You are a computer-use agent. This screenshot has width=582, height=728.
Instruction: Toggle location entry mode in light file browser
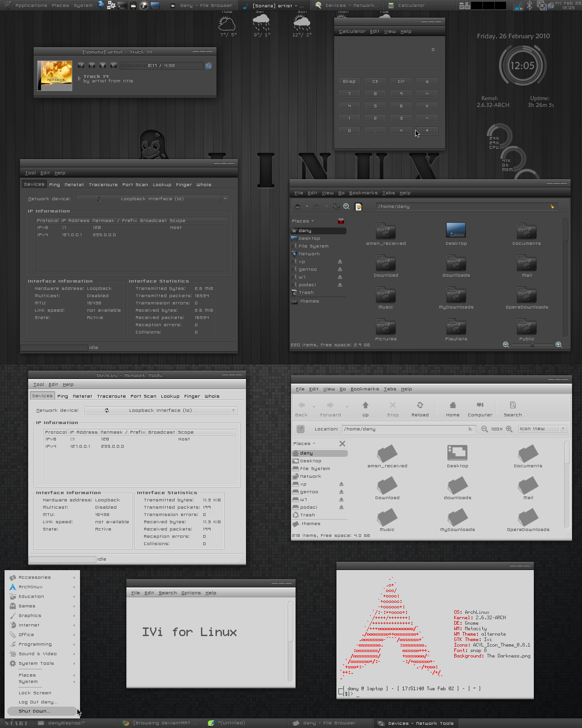[x=301, y=429]
